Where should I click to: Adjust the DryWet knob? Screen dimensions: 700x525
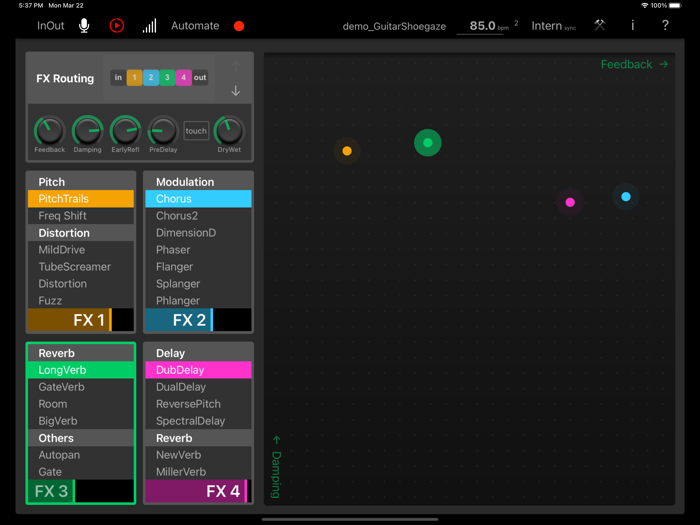[229, 131]
